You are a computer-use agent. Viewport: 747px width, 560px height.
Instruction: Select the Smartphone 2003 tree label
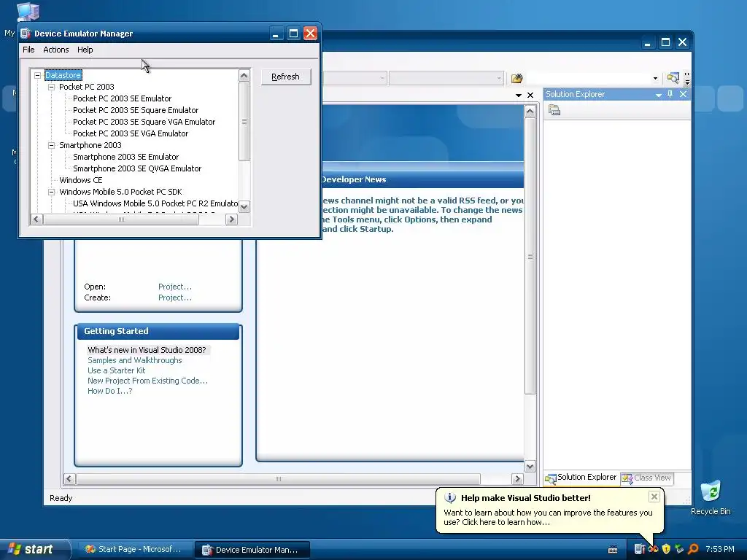tap(90, 145)
